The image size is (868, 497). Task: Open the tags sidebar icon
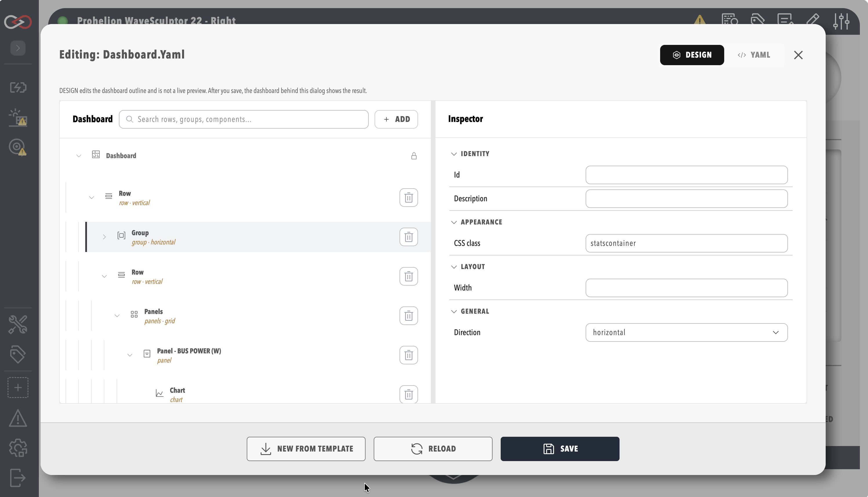(x=18, y=354)
